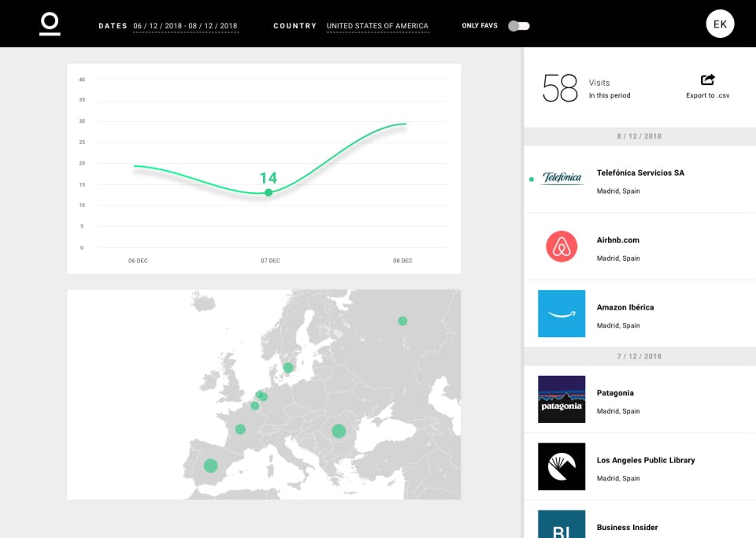The image size is (756, 538).
Task: Click the Patagonia logo thumbnail
Action: click(x=561, y=399)
